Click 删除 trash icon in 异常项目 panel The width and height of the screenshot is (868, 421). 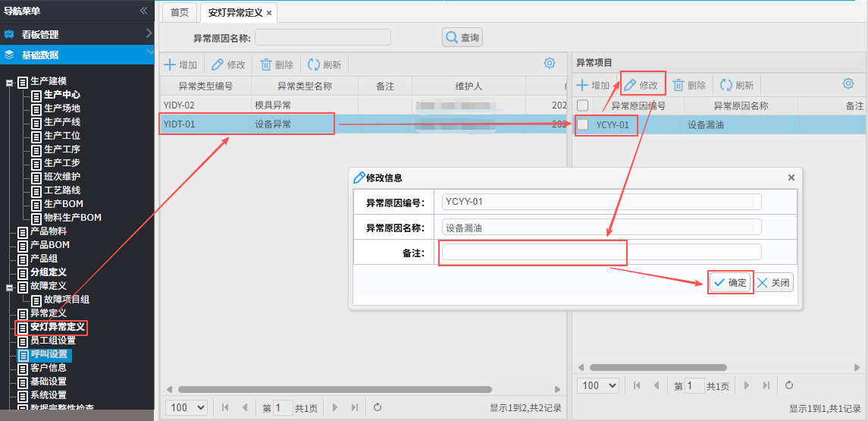tap(678, 86)
